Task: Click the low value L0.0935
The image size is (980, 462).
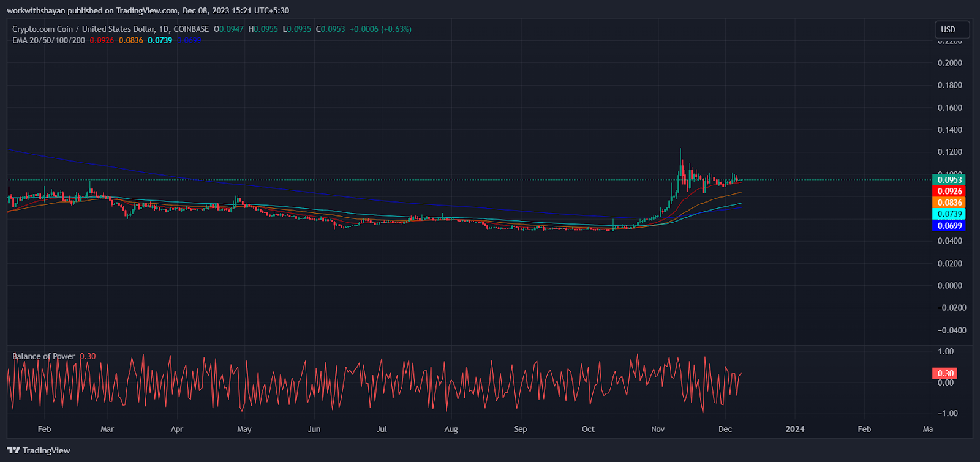Action: pos(296,29)
